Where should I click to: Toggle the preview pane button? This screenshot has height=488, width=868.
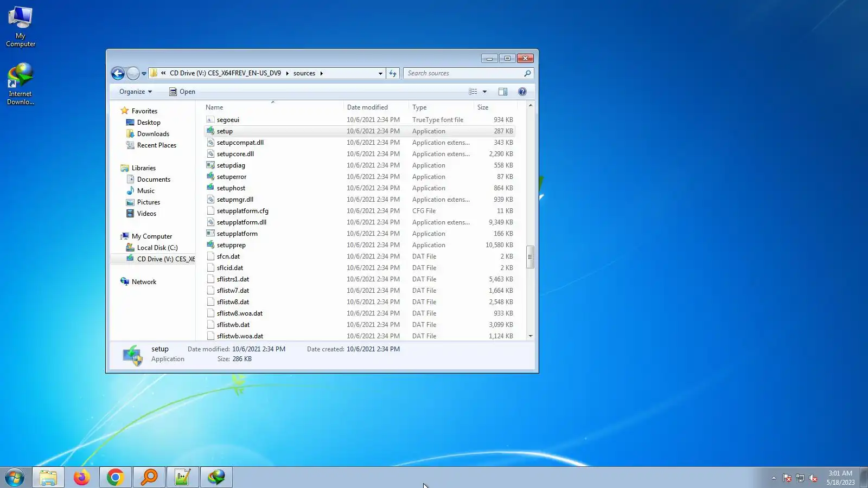pyautogui.click(x=503, y=92)
